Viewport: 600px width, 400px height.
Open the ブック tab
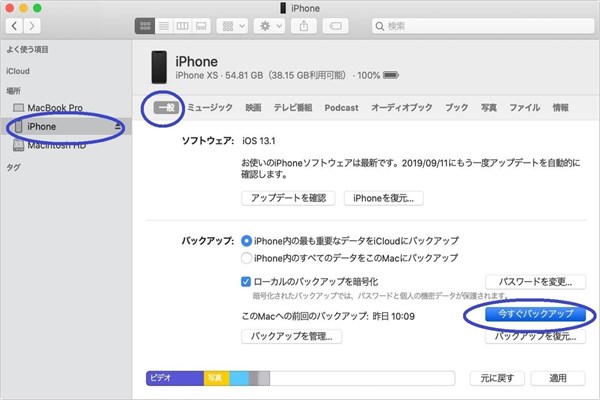click(457, 108)
